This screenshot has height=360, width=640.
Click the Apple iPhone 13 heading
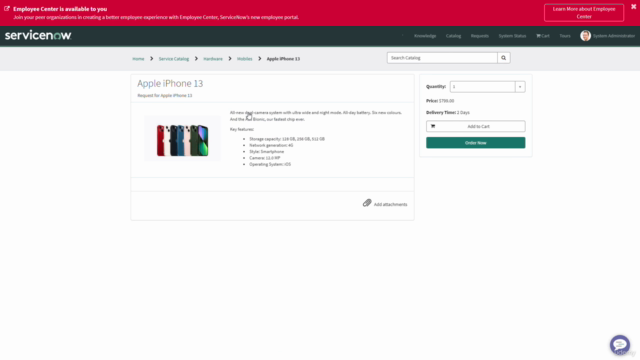170,83
